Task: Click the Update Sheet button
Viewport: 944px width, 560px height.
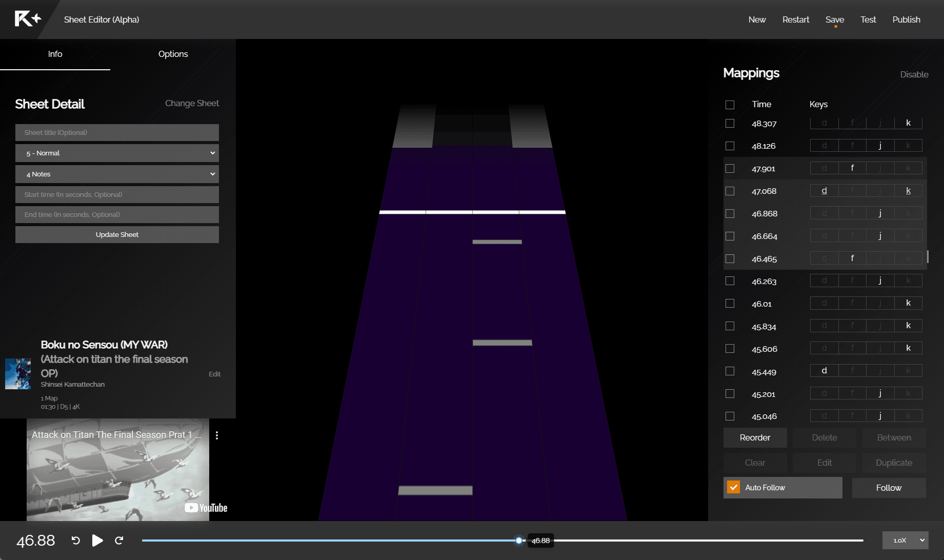Action: [x=117, y=234]
